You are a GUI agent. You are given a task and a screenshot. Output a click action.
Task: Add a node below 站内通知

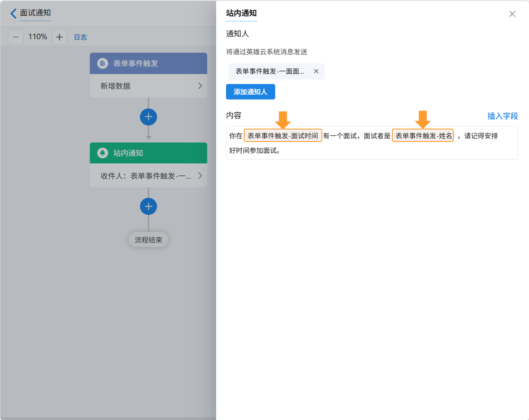[x=148, y=206]
